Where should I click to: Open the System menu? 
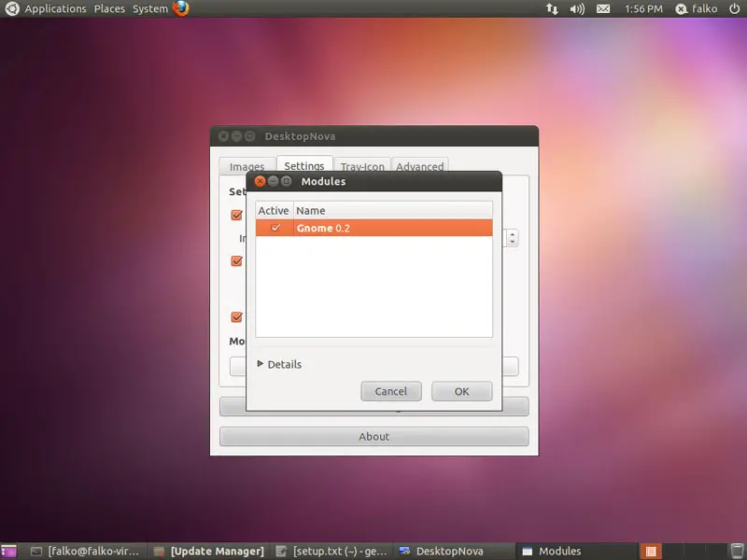(x=150, y=8)
